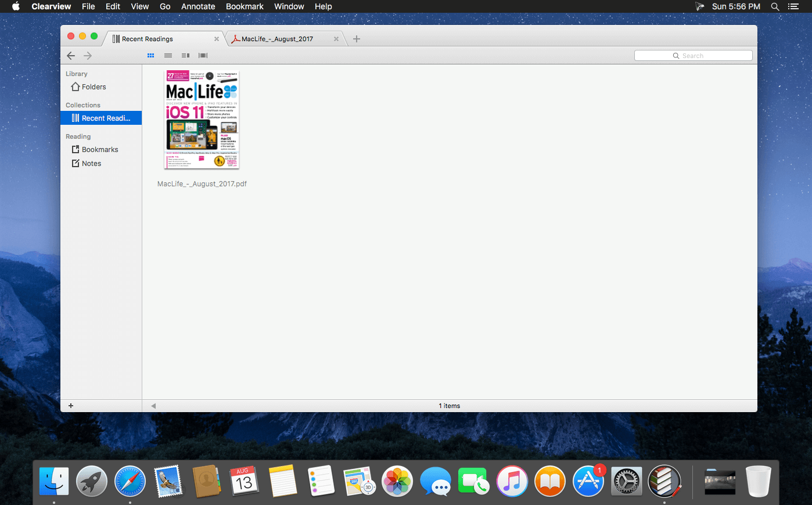Switch to cover flow view
The width and height of the screenshot is (812, 505).
[x=203, y=56]
